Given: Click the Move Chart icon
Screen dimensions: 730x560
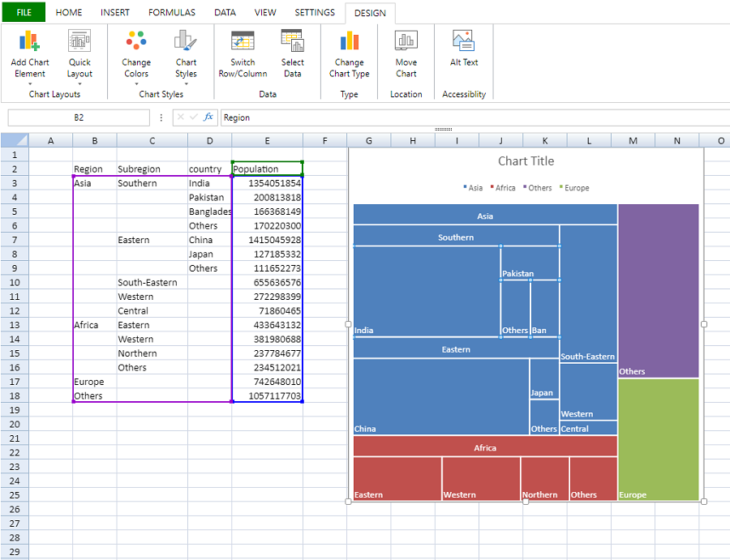Looking at the screenshot, I should [406, 41].
